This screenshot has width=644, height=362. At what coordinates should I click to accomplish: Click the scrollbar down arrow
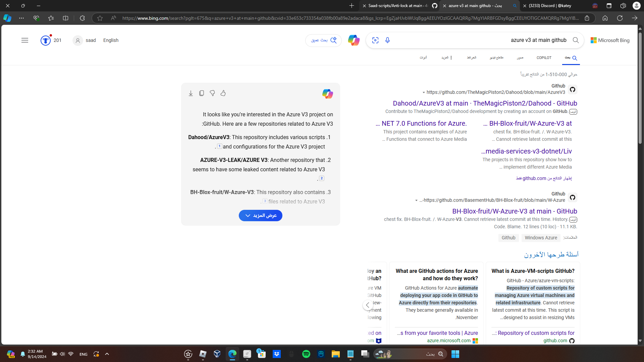tap(640, 341)
